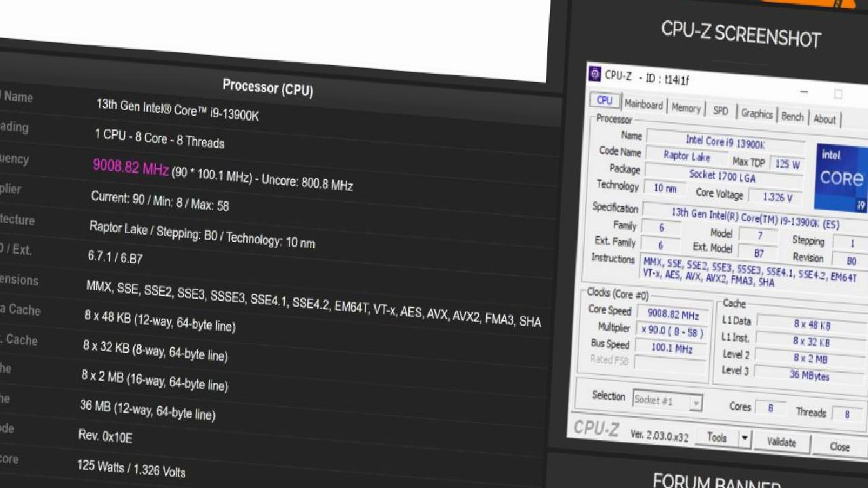Click the L1 Inst. value 8 x 32 KB
The image size is (868, 488).
pos(812,341)
